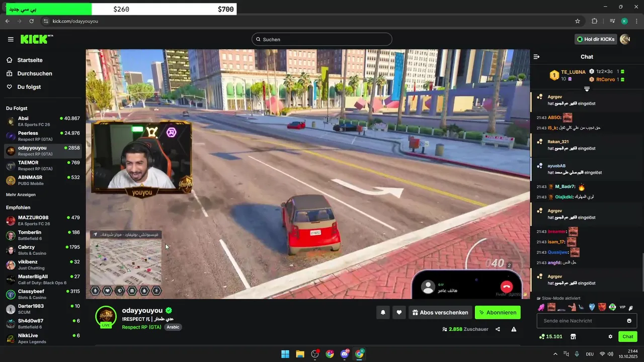Viewport: 644px width, 362px height.
Task: Open MAZZURO98 recommended channel
Action: (43, 220)
